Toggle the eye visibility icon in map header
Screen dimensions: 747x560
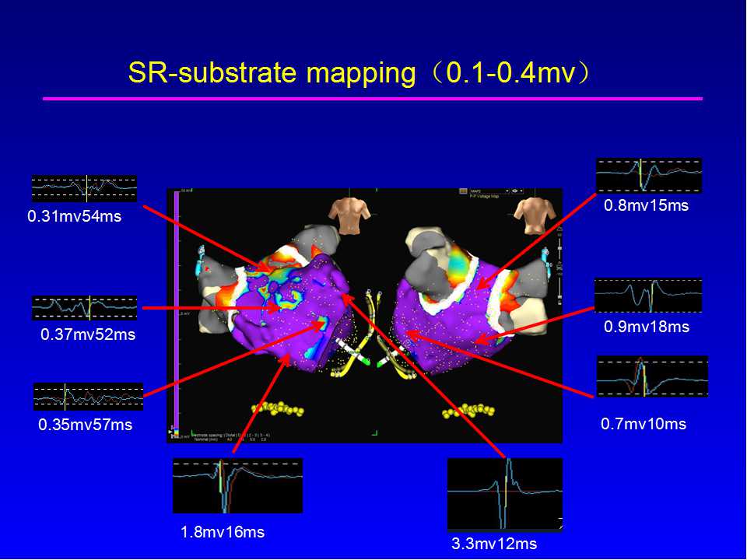point(514,191)
